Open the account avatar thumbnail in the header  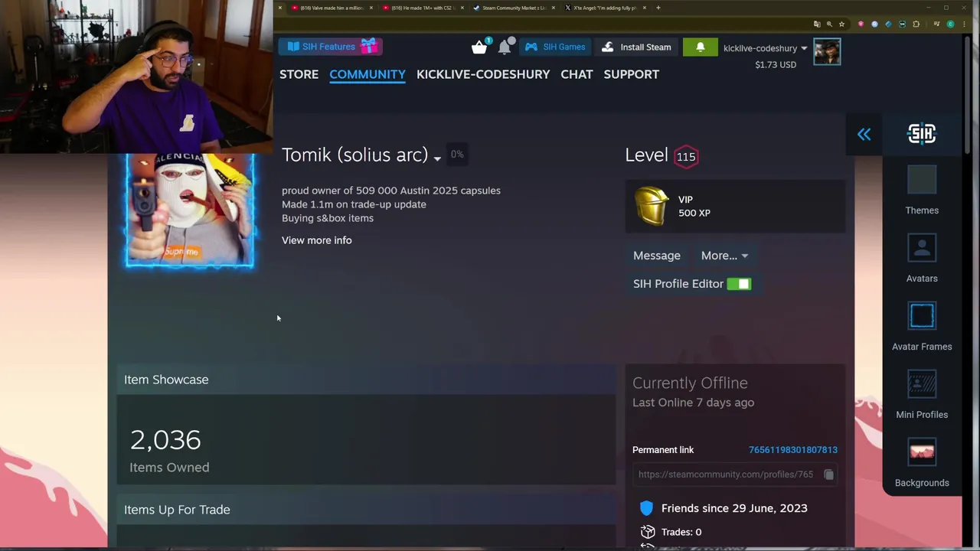click(x=827, y=52)
